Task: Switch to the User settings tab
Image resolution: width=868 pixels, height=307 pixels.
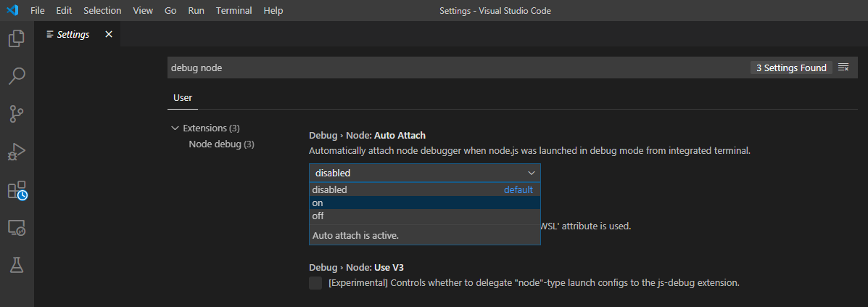Action: (x=182, y=97)
